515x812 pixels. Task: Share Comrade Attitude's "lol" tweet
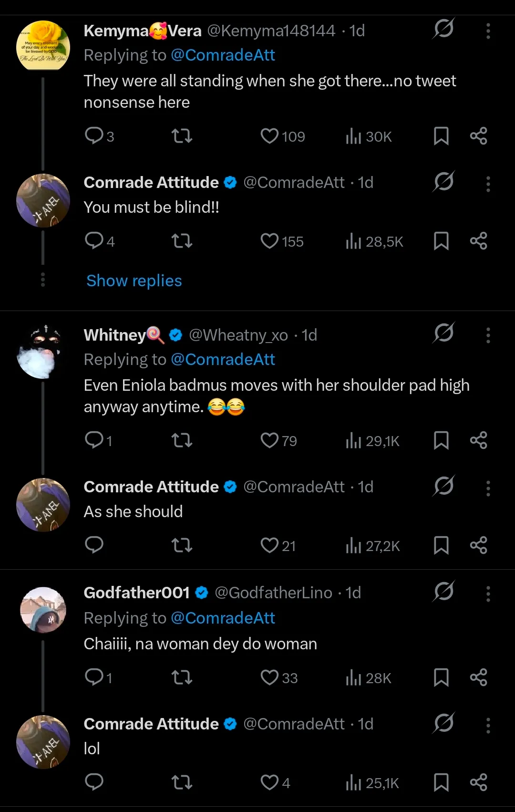478,782
